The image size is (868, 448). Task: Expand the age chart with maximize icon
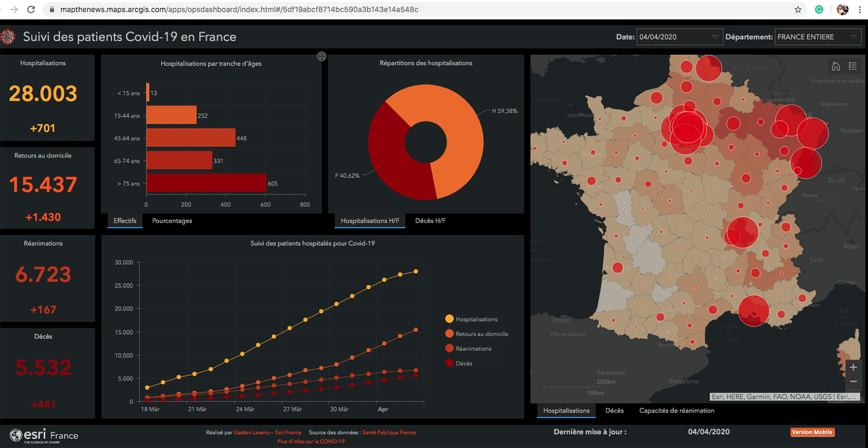pyautogui.click(x=322, y=56)
